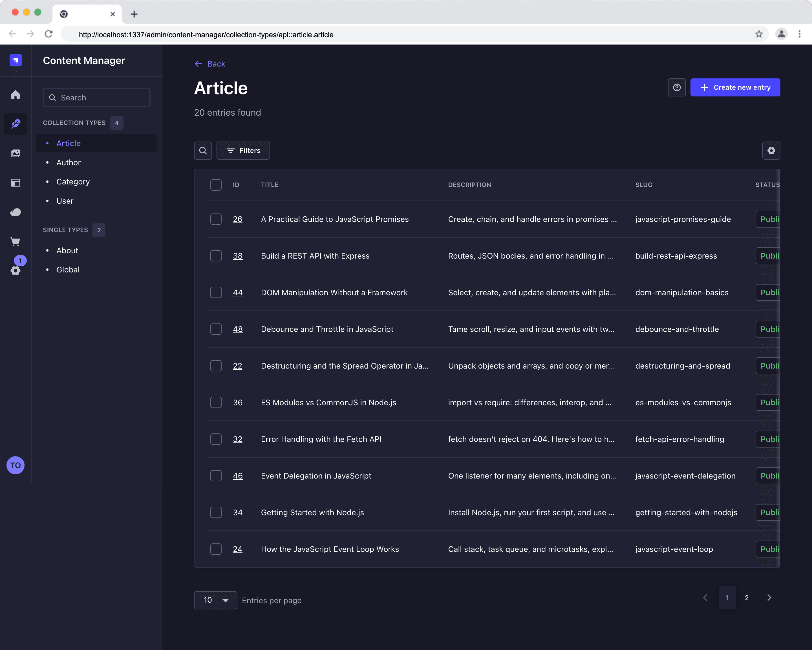
Task: Toggle the select all entries checkbox
Action: click(216, 185)
